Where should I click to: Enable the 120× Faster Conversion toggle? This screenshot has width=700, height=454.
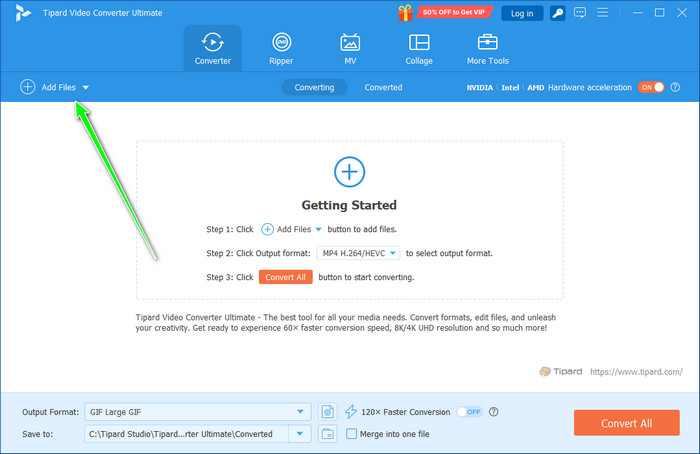469,412
